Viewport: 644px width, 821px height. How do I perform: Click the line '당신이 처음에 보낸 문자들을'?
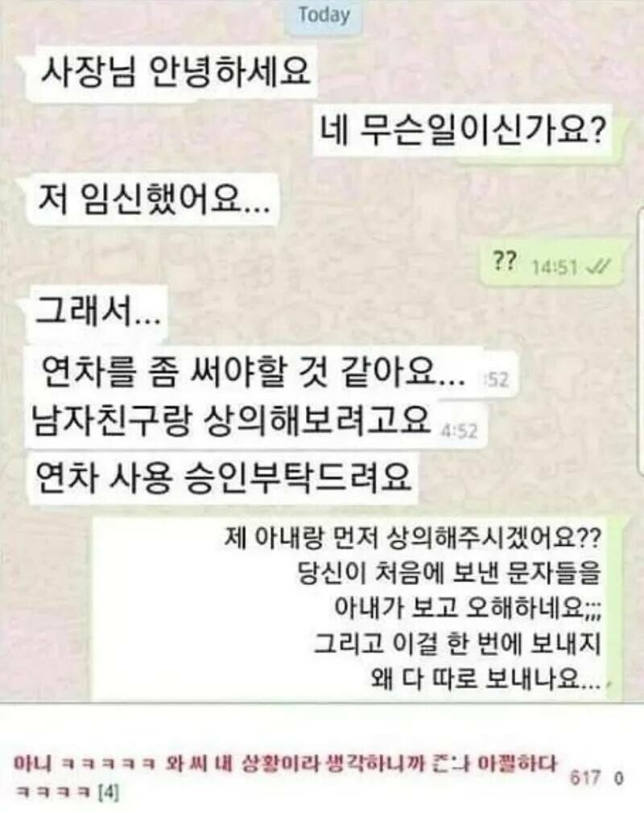pyautogui.click(x=448, y=573)
